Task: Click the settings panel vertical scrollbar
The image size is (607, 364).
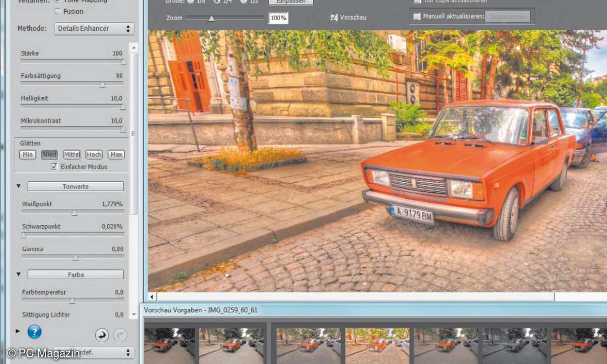Action: tap(134, 133)
